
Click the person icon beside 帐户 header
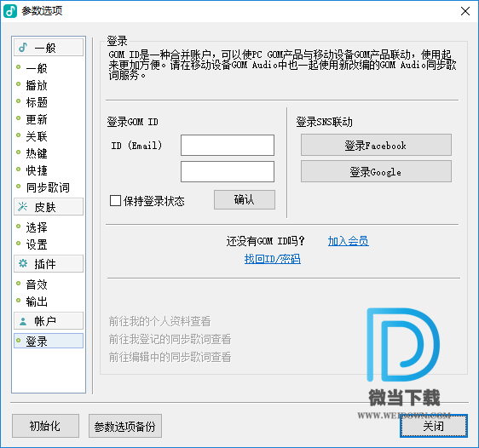pos(23,321)
